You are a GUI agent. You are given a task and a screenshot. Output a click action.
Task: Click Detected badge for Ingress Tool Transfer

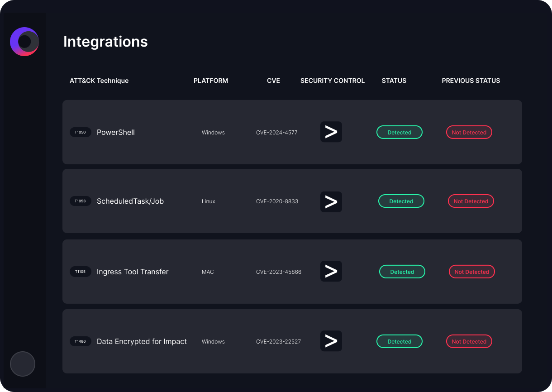click(x=402, y=272)
